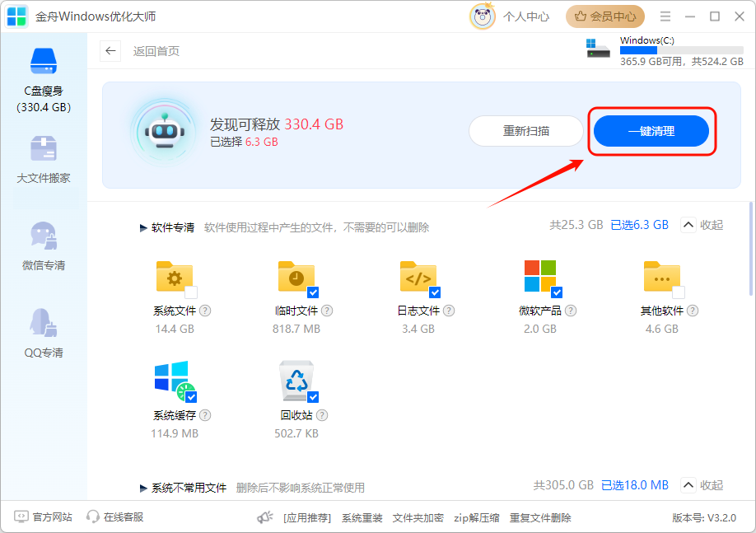
Task: Uncheck the 回收站 checkbox
Action: pos(313,397)
